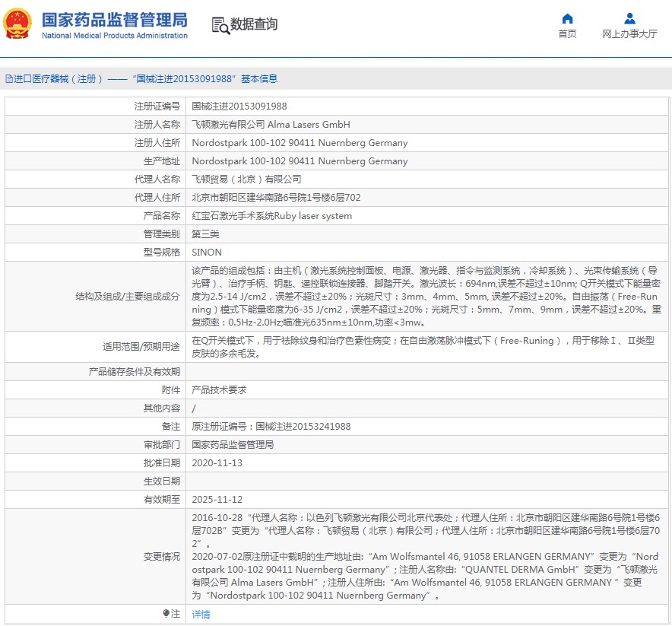The height and width of the screenshot is (626, 672).
Task: Select the 注册人住所 Nordostpark address value
Action: click(300, 143)
